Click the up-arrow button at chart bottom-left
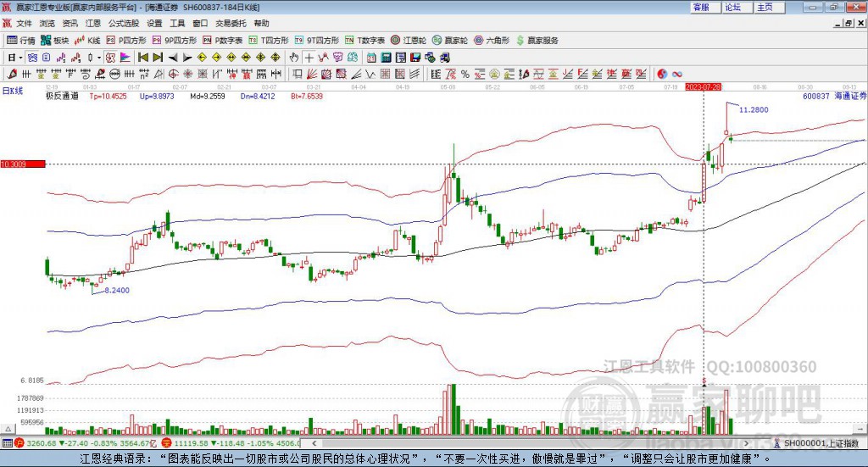Screen dimensions: 868x467 (x=8, y=429)
